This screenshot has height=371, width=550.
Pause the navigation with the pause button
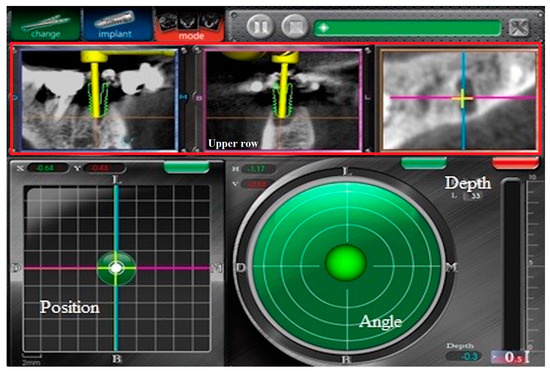pos(260,27)
